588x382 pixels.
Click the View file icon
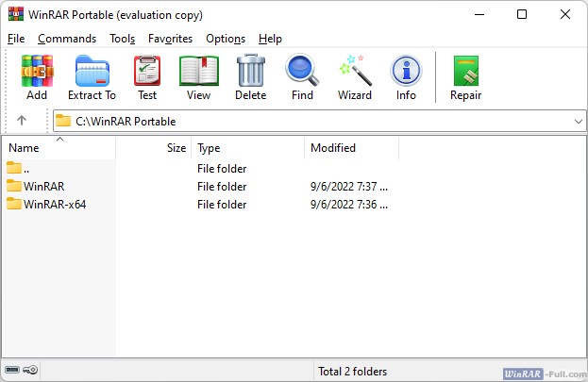198,76
